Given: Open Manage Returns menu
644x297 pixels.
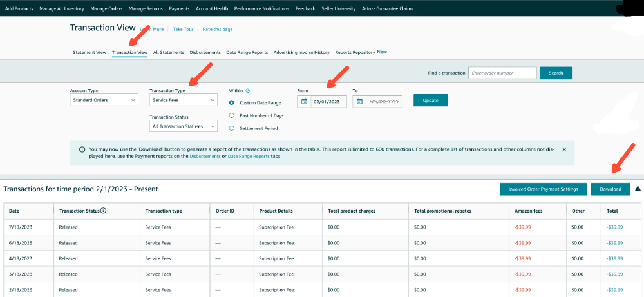Looking at the screenshot, I should 146,8.
